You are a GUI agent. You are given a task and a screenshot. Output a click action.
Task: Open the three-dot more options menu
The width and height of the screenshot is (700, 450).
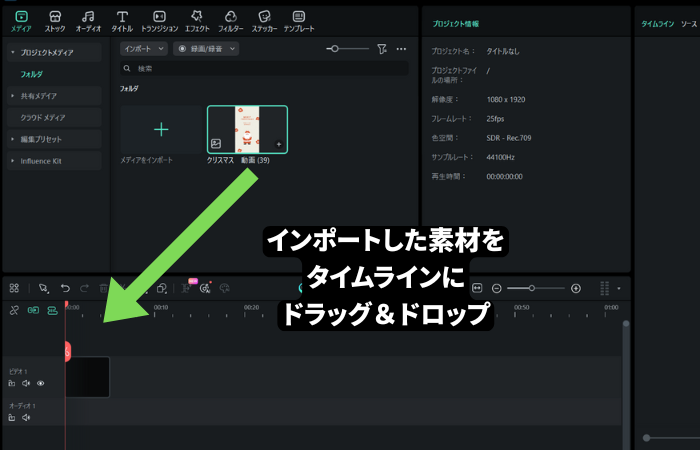click(401, 49)
